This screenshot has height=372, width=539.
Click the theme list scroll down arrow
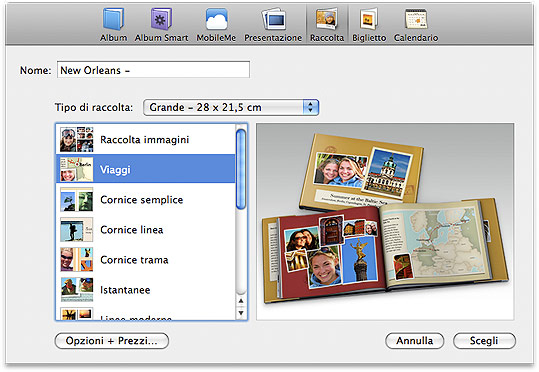click(x=241, y=313)
